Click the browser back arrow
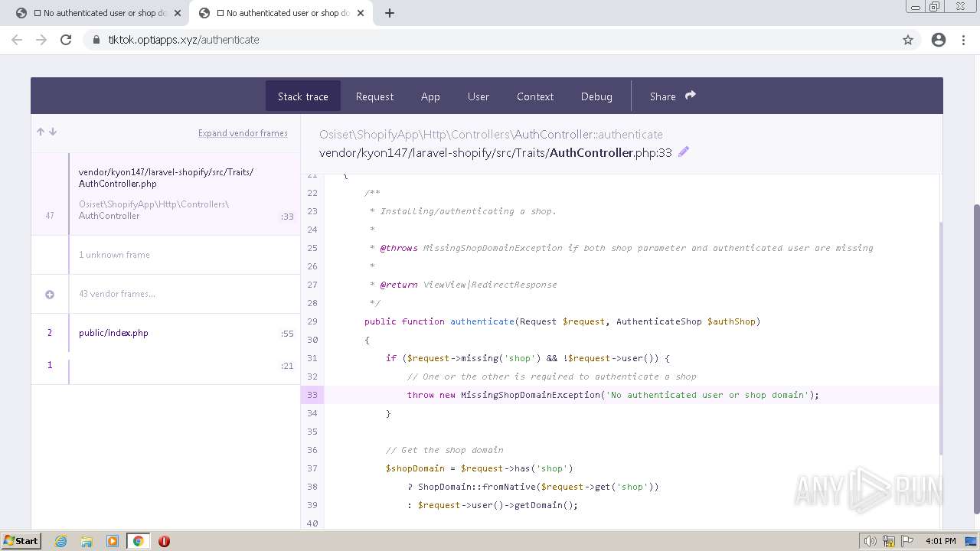The height and width of the screenshot is (551, 980). coord(17,40)
